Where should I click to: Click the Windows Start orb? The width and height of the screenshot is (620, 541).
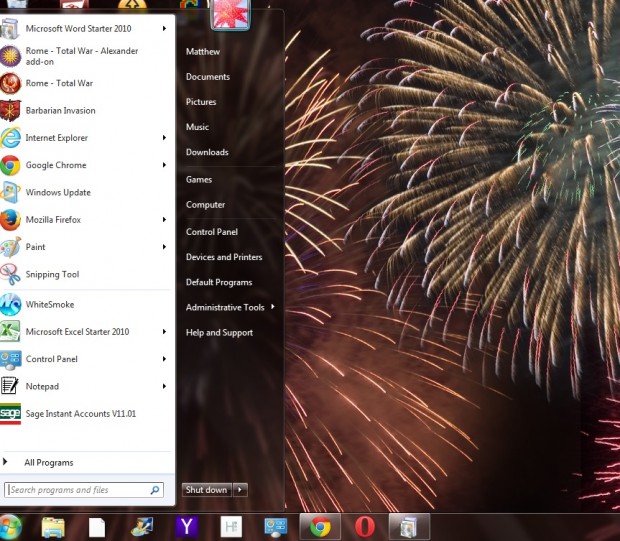10,527
